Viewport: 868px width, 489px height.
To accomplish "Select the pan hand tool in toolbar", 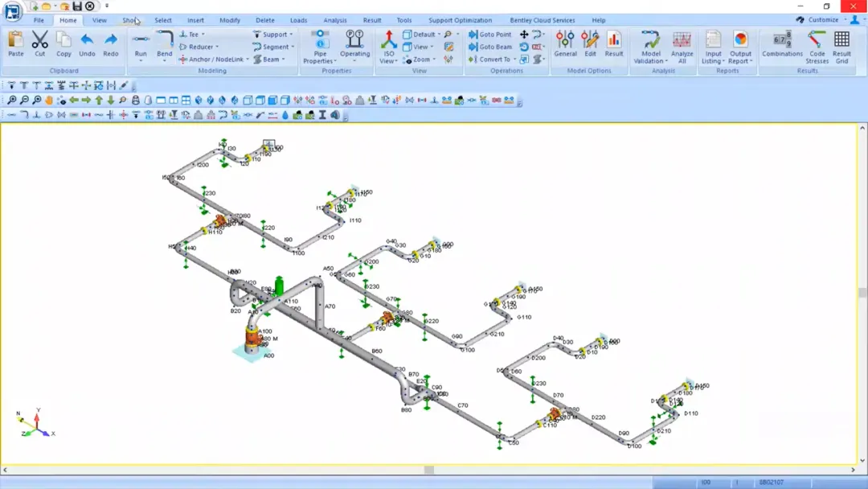I will (x=49, y=101).
